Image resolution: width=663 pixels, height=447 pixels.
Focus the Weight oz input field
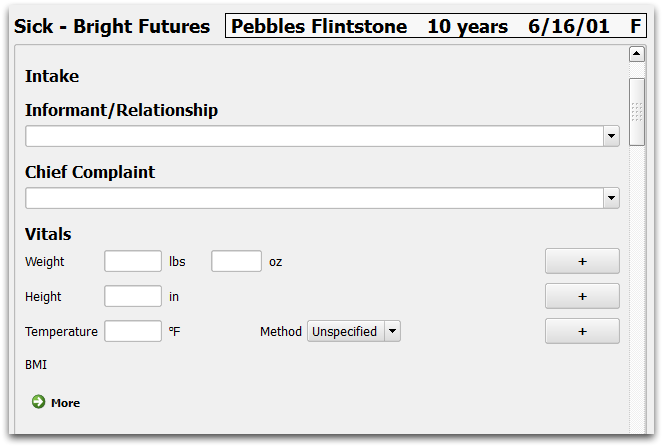pos(236,261)
